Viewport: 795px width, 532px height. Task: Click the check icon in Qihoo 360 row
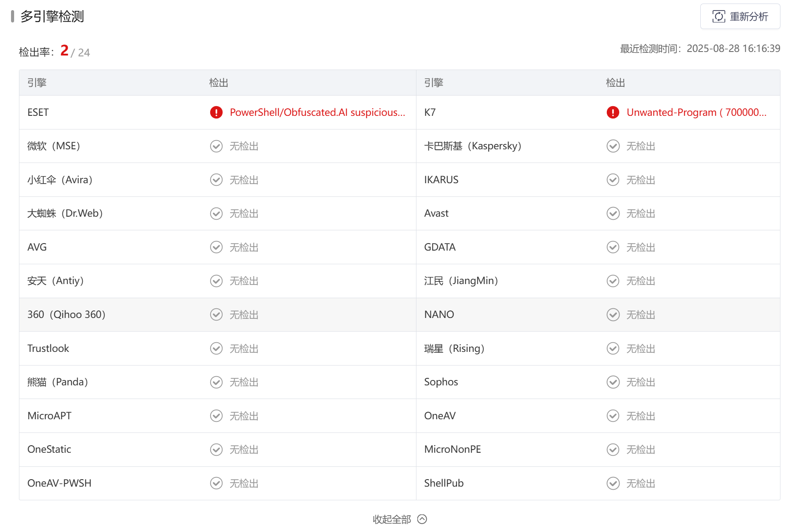click(x=216, y=314)
